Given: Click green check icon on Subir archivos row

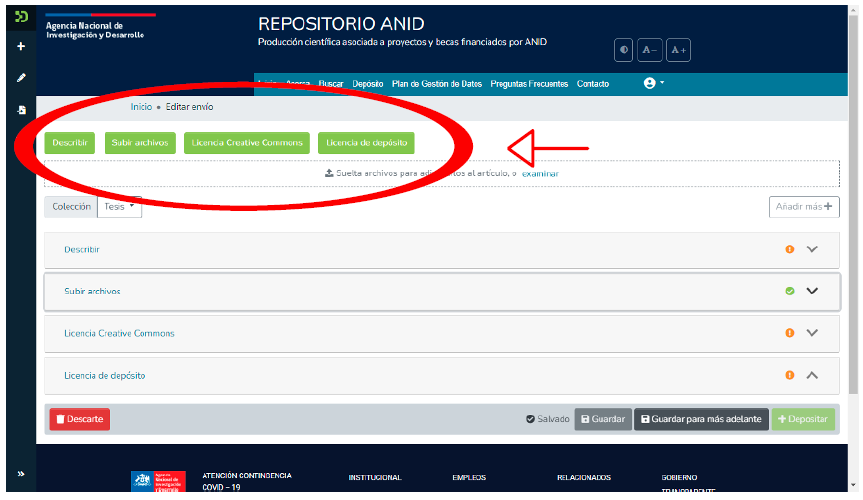Looking at the screenshot, I should [790, 291].
